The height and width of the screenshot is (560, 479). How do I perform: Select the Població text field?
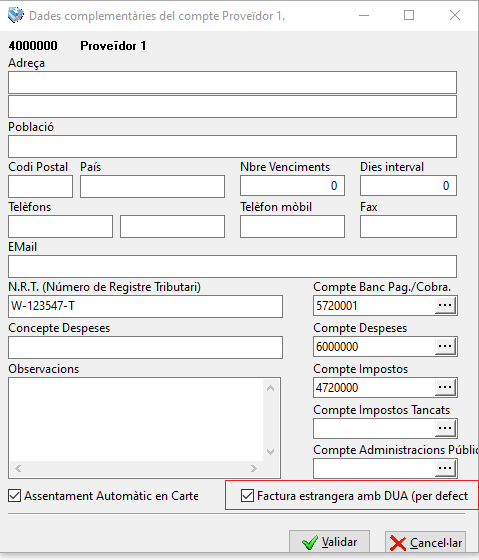pos(233,146)
